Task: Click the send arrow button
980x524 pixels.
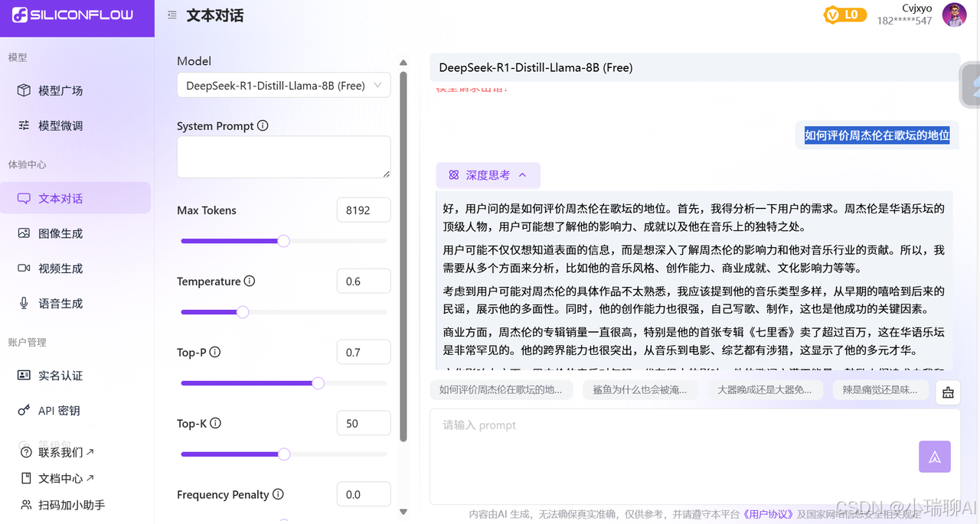Action: pos(935,457)
